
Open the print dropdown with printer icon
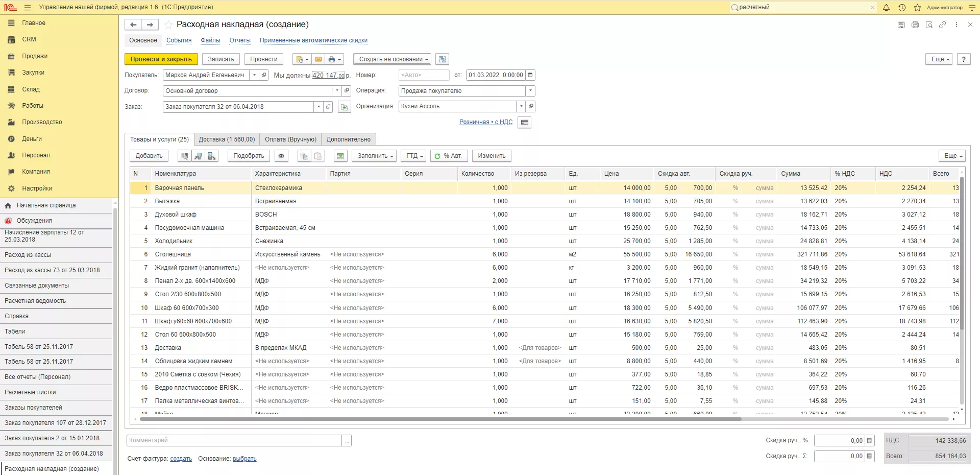(x=334, y=59)
